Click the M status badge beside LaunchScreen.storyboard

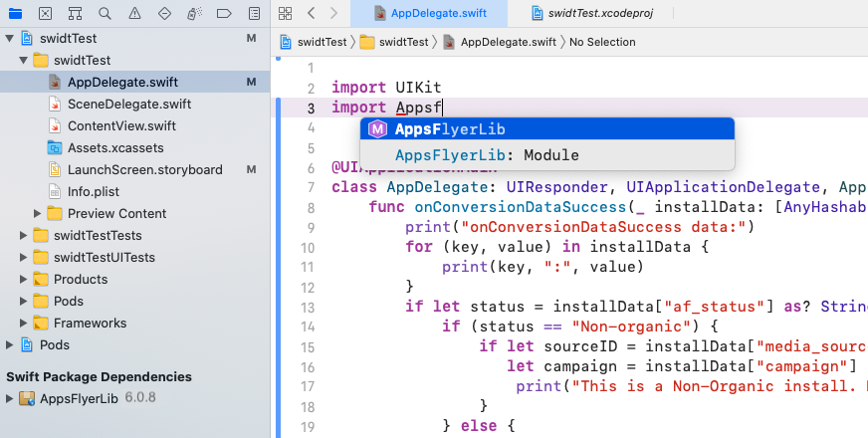pyautogui.click(x=251, y=169)
